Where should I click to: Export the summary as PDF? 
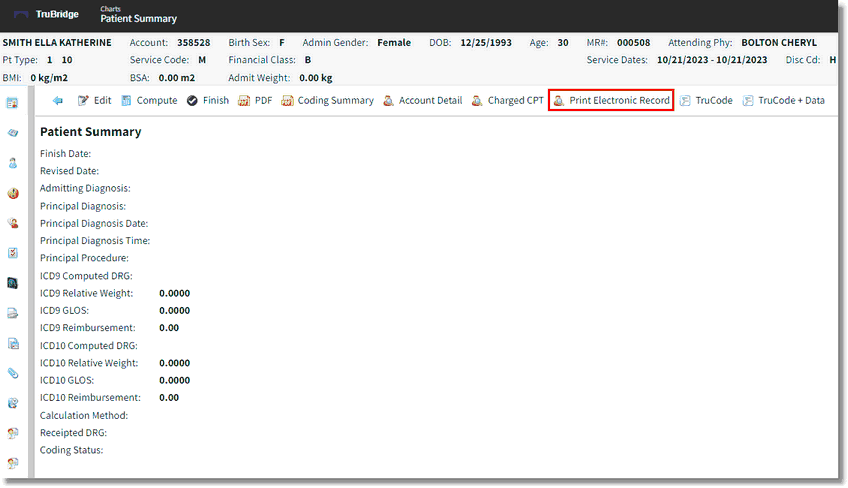255,101
